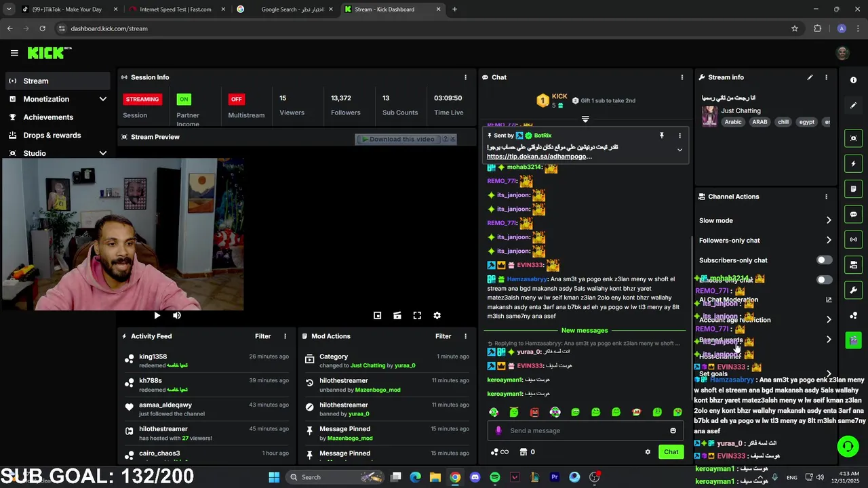
Task: Click the chat bubble icon in the right rail
Action: [x=853, y=214]
